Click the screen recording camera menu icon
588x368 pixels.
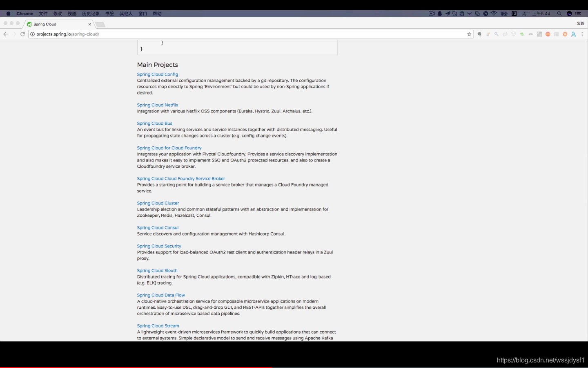[432, 13]
